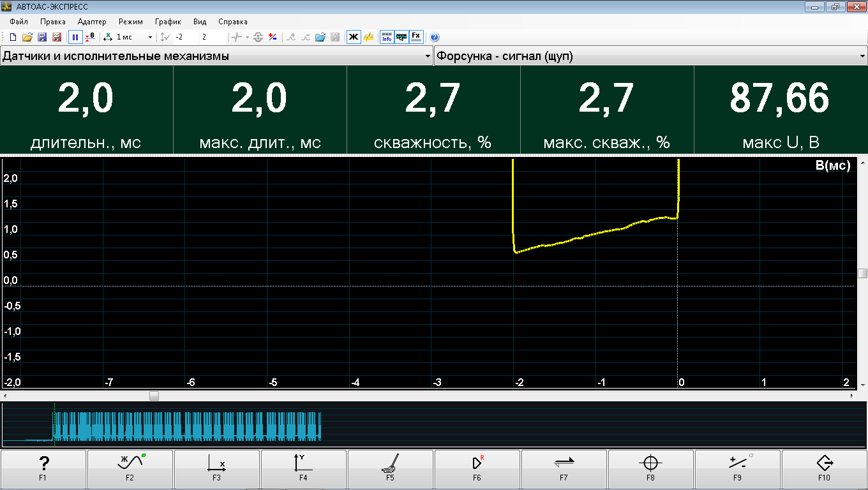Click the F4 Y-axis scale button
The height and width of the screenshot is (490, 868).
point(303,469)
